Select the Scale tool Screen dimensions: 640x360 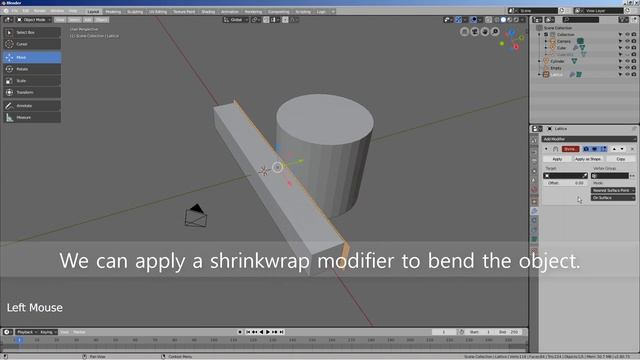click(x=32, y=81)
